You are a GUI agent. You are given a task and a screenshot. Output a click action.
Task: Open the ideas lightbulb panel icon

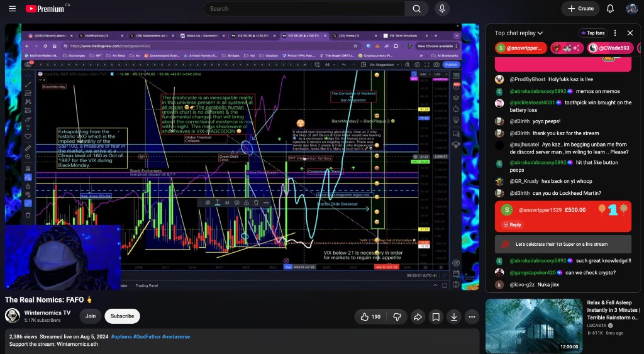456,120
